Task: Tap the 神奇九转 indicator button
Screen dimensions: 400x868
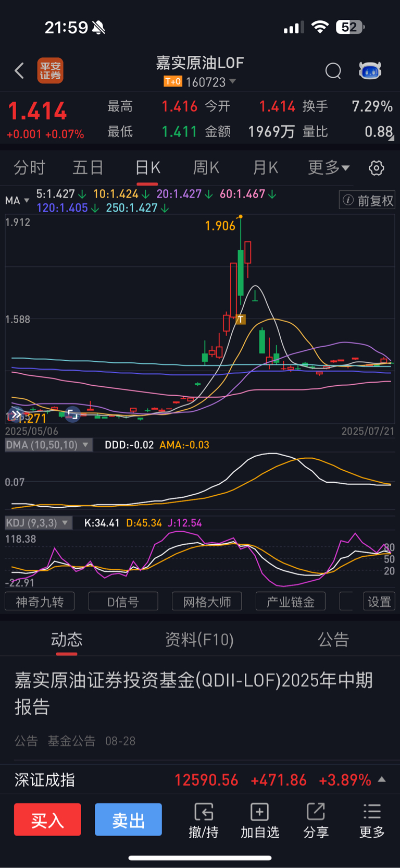Action: [x=40, y=602]
